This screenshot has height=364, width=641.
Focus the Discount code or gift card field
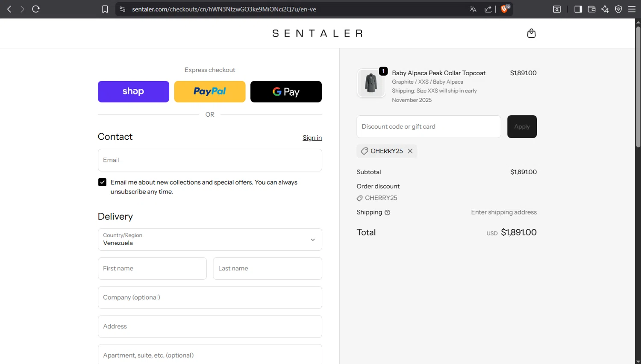click(x=429, y=126)
